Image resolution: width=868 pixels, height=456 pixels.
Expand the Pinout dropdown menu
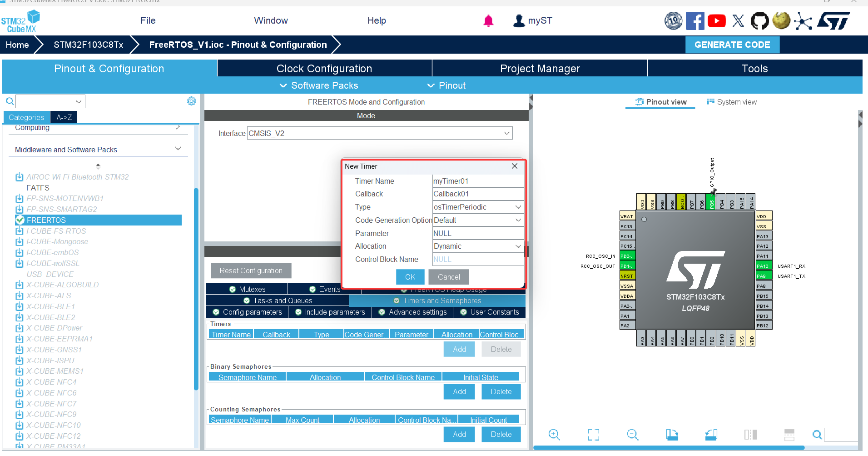(x=446, y=85)
